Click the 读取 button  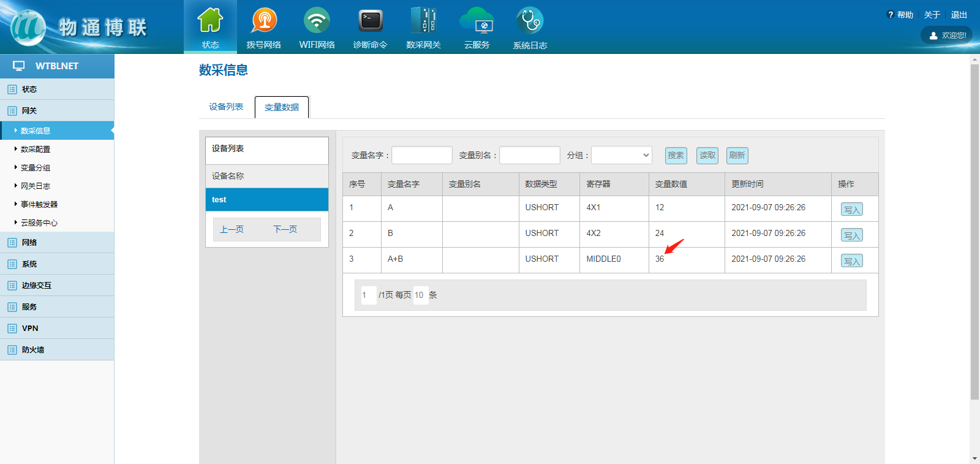click(707, 155)
